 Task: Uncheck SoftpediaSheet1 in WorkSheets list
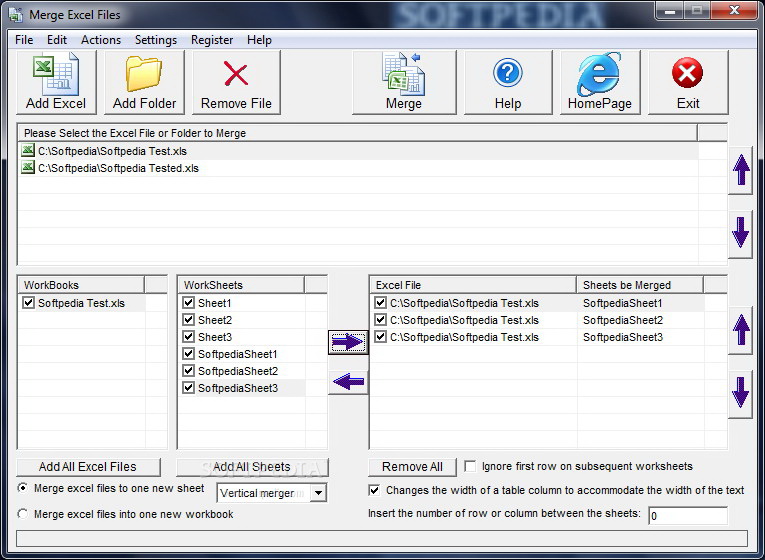click(188, 354)
